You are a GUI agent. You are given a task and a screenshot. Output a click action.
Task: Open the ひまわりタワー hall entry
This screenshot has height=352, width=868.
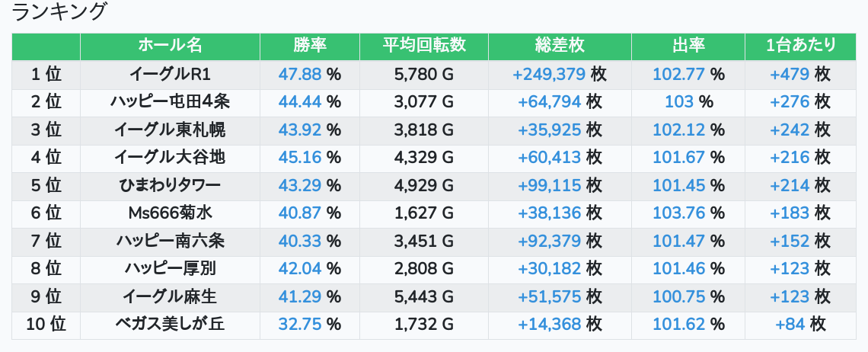(x=170, y=186)
